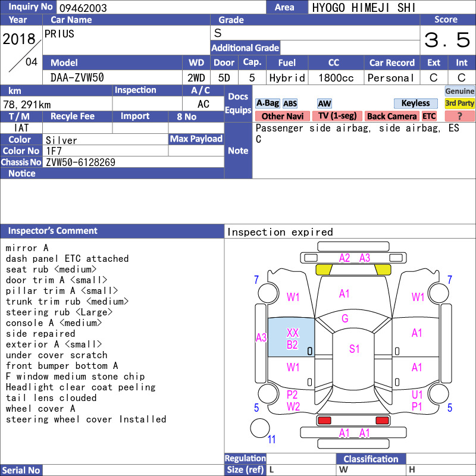476x476 pixels.
Task: Click the ETC equipment badge
Action: pyautogui.click(x=429, y=116)
